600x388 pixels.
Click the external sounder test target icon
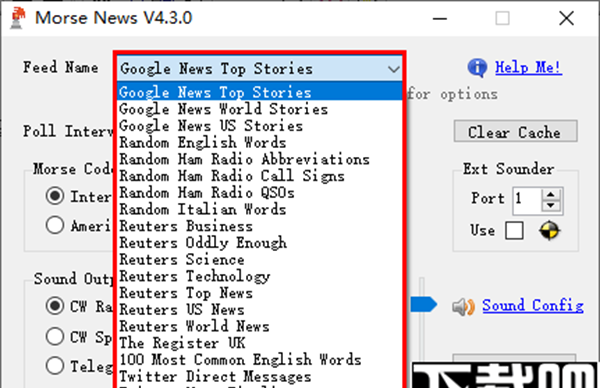click(549, 230)
